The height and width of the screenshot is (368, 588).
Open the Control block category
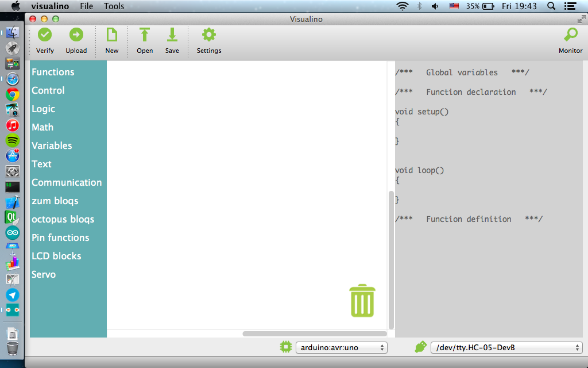click(48, 90)
